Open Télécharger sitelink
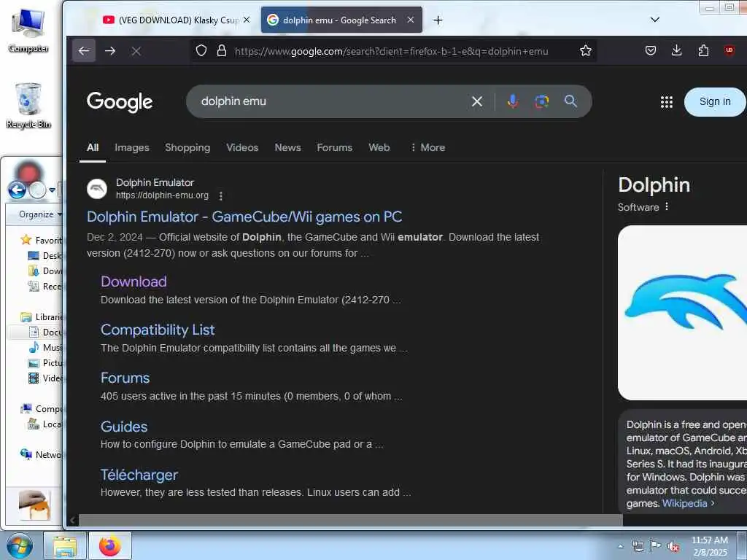This screenshot has height=560, width=747. (139, 475)
